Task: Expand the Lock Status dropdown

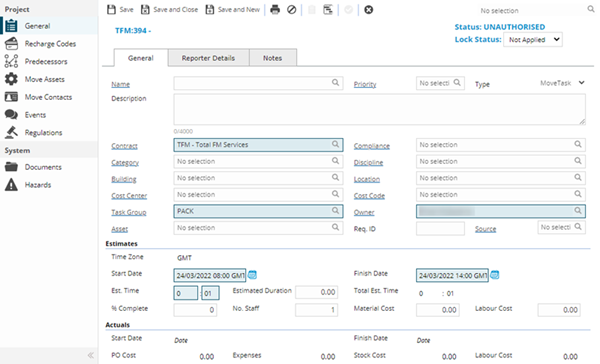Action: click(x=533, y=39)
